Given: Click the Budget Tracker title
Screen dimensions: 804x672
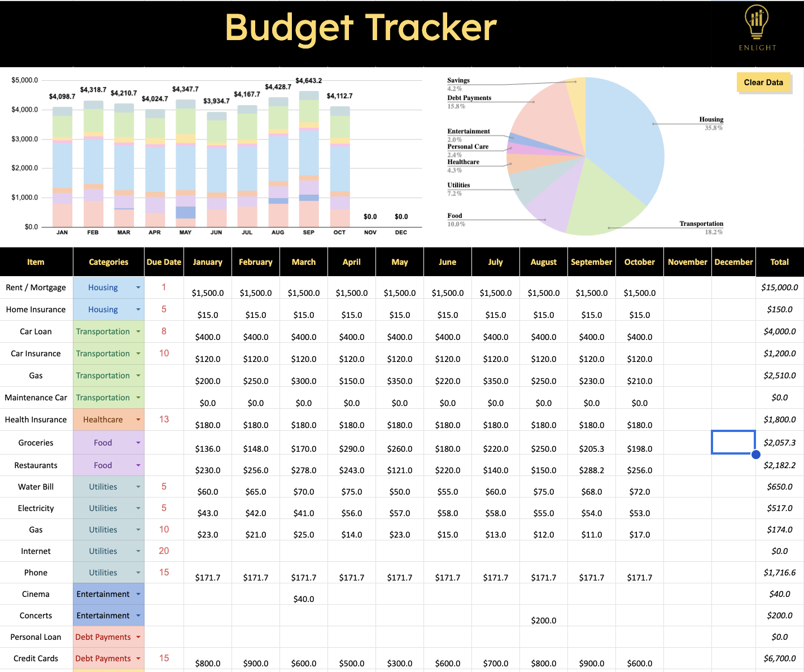Looking at the screenshot, I should [x=361, y=28].
